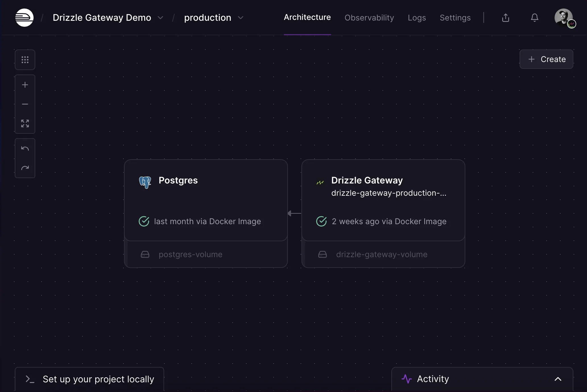
Task: Expand the Drizzle Gateway Demo project dropdown
Action: pos(160,18)
